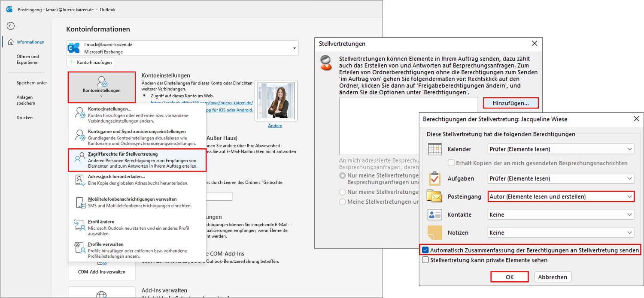This screenshot has width=644, height=298.
Task: Open the Aufgaben permission dropdown
Action: 561,178
